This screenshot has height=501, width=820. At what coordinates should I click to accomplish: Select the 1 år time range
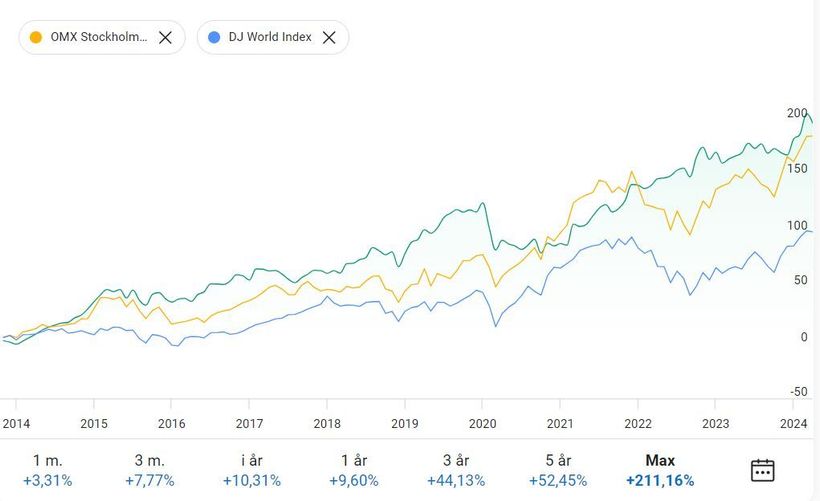(354, 470)
